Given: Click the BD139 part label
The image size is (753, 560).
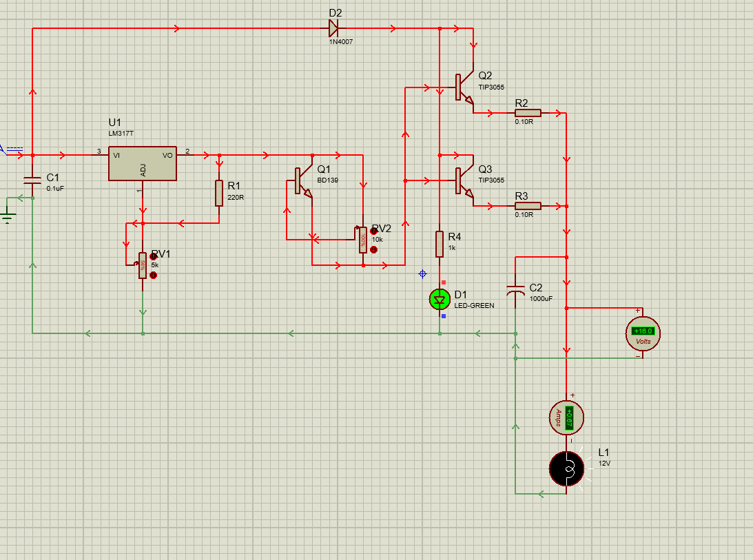Looking at the screenshot, I should point(327,180).
